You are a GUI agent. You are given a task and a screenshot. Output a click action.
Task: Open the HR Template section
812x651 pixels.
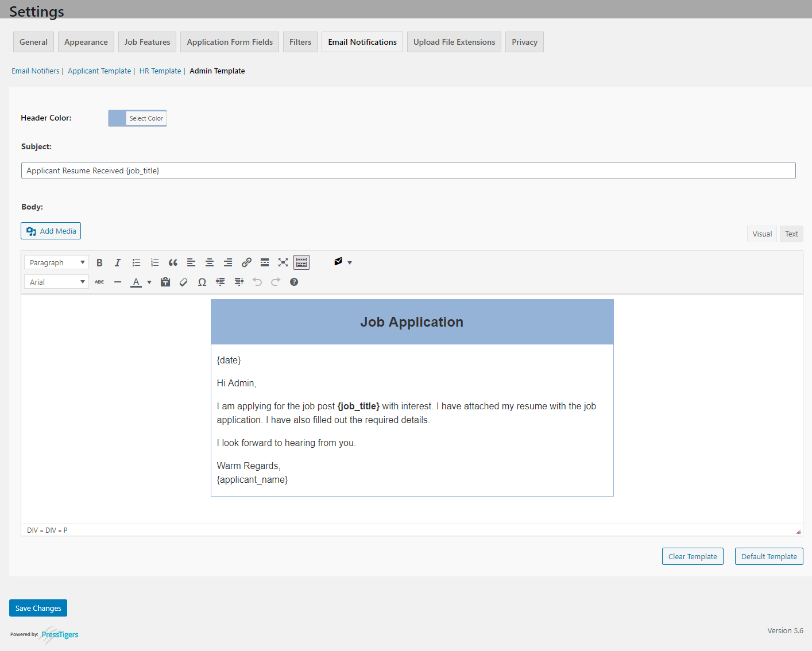coord(160,71)
